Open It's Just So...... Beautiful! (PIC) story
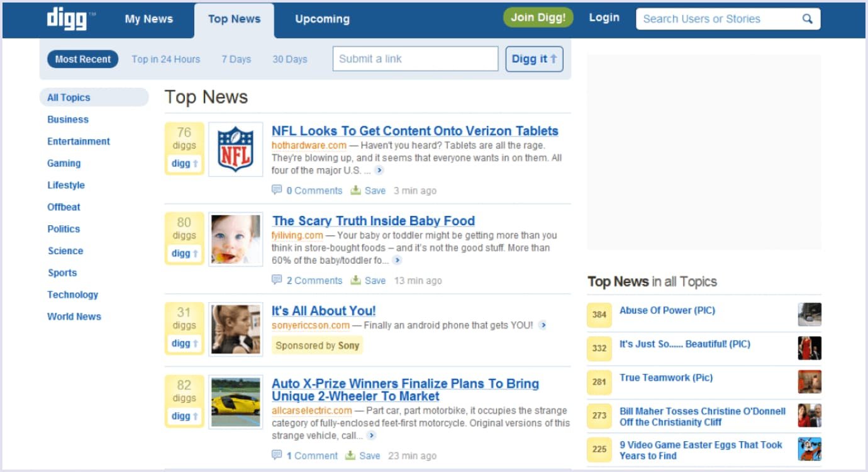 click(x=685, y=344)
